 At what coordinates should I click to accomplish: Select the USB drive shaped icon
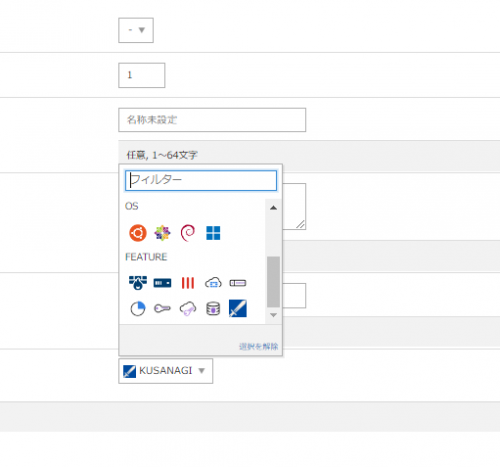(x=238, y=283)
